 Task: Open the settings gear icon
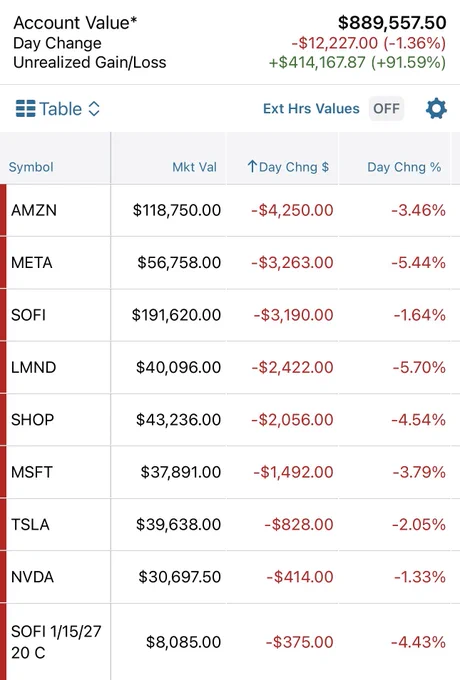(x=436, y=108)
